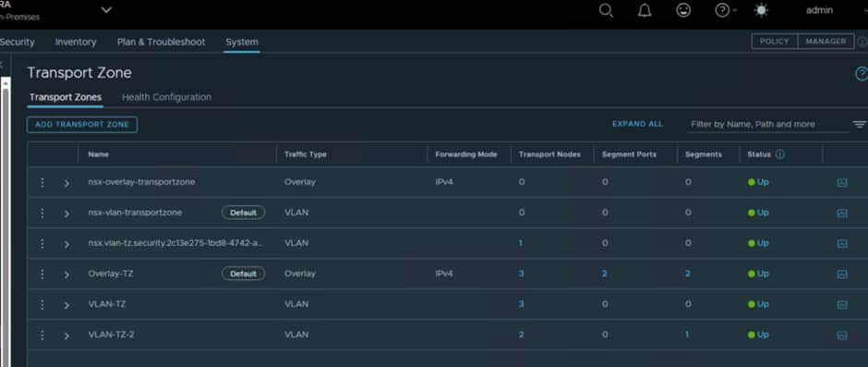Screen dimensions: 868x367
Task: Switch to Manager mode
Action: (826, 42)
